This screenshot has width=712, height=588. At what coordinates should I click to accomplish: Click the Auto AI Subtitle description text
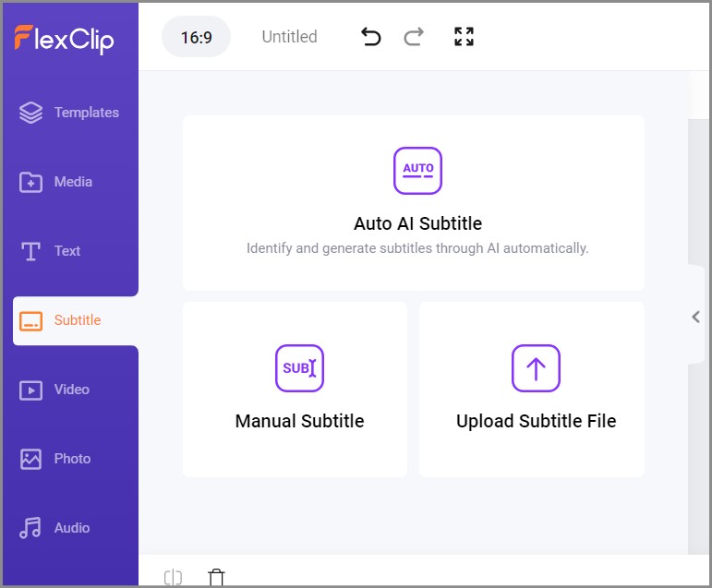[417, 248]
